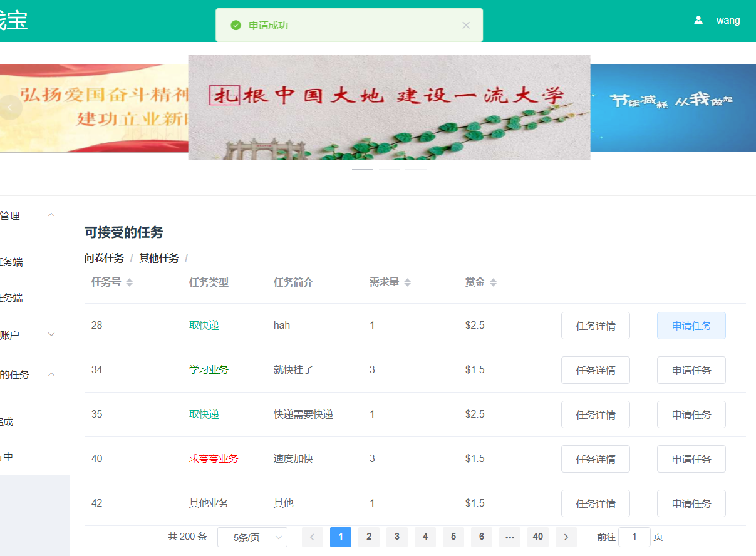Click the carousel previous arrow
This screenshot has height=556, width=756.
[11, 108]
